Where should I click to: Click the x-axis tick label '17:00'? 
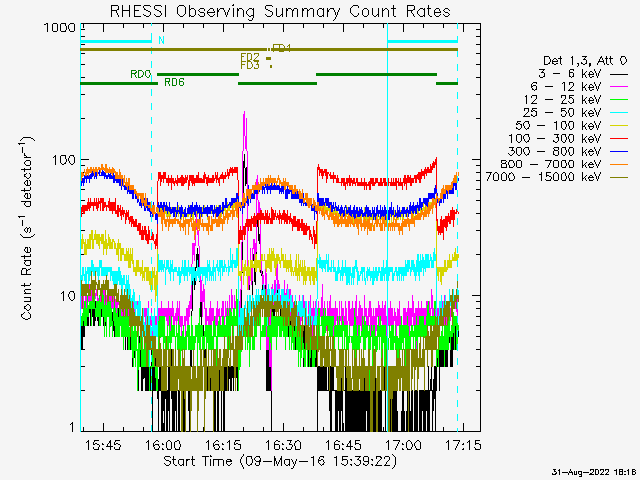pyautogui.click(x=404, y=445)
